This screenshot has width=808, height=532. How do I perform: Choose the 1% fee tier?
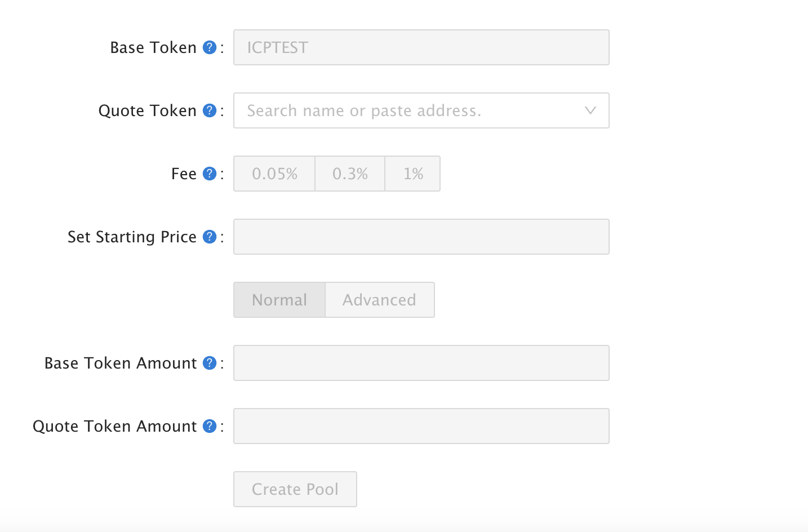click(413, 174)
